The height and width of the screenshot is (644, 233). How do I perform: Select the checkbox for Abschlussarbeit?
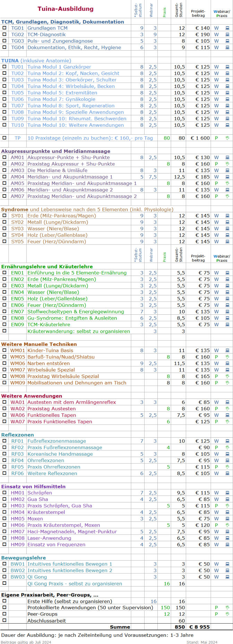(5, 620)
